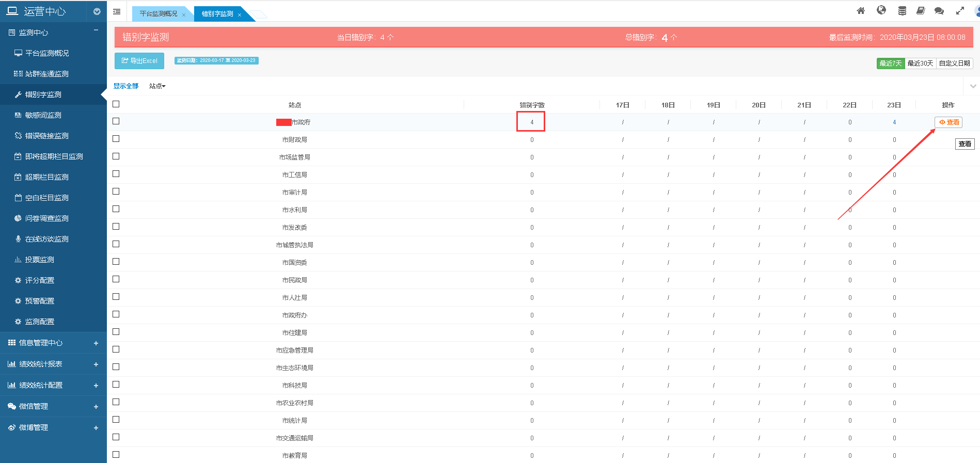
Task: Toggle fullscreen with the expand icon
Action: (960, 11)
